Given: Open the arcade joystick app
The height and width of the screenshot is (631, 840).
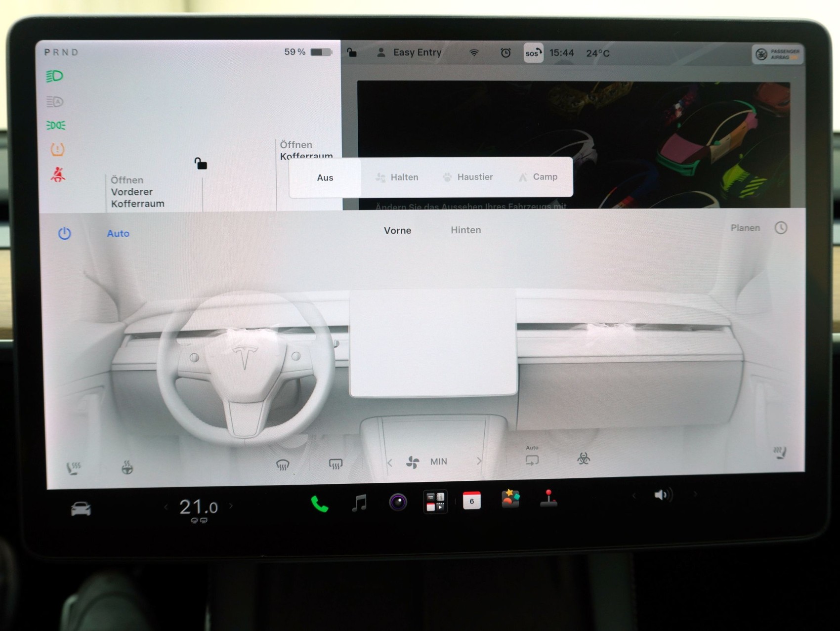Looking at the screenshot, I should 548,498.
